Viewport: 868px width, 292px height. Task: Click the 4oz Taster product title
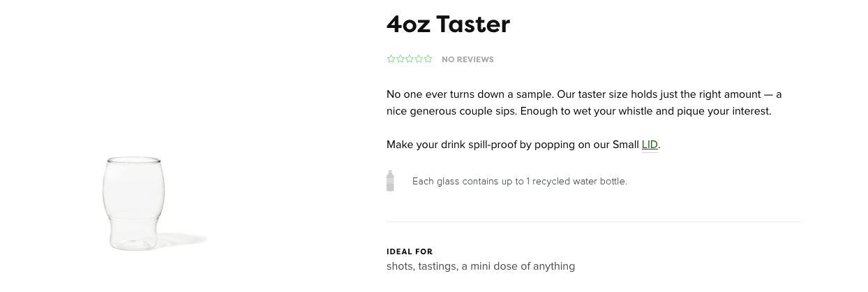[448, 24]
